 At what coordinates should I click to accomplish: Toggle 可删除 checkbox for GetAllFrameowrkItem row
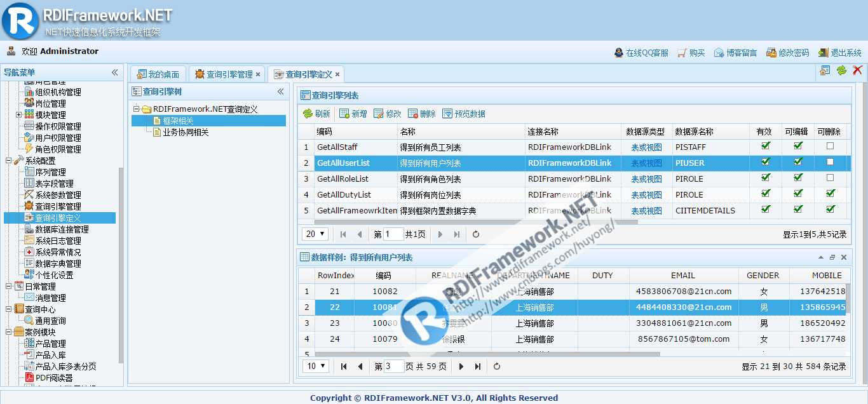tap(830, 209)
